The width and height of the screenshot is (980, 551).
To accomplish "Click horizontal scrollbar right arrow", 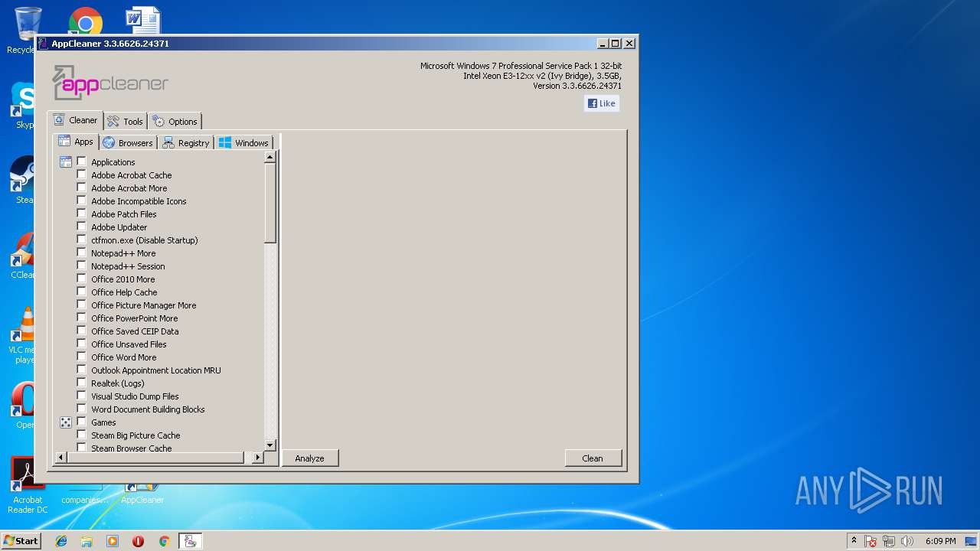I will pos(257,458).
